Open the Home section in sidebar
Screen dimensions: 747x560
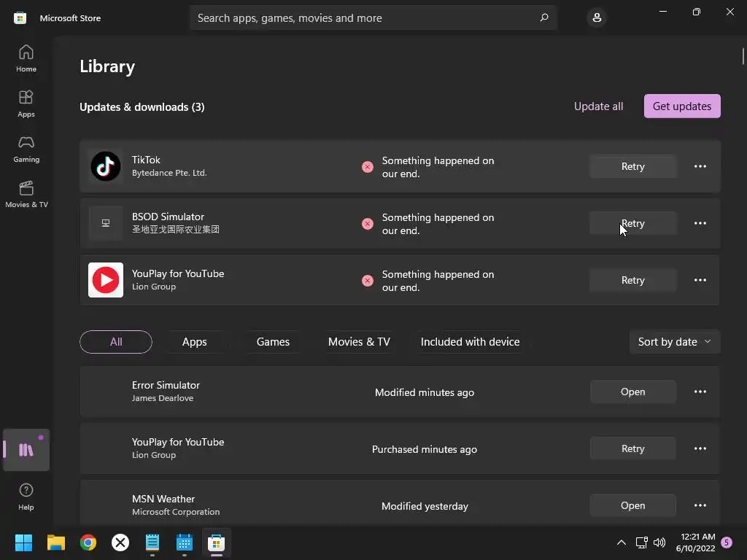pyautogui.click(x=26, y=58)
